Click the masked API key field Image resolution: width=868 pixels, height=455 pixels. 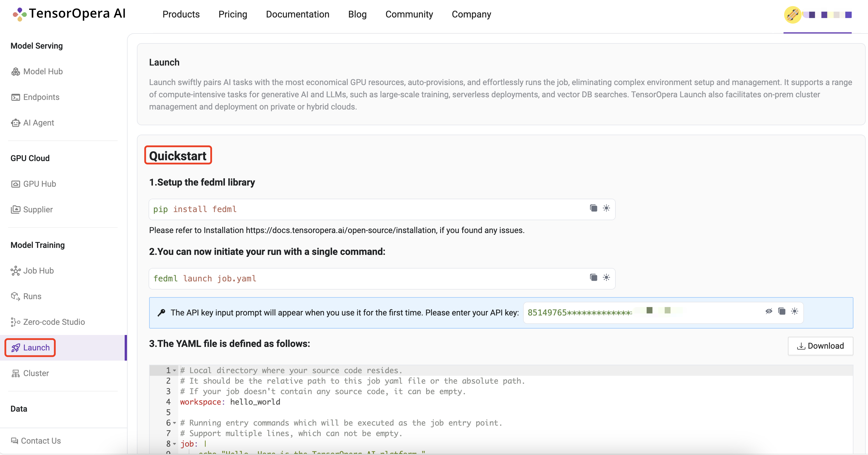pyautogui.click(x=663, y=313)
